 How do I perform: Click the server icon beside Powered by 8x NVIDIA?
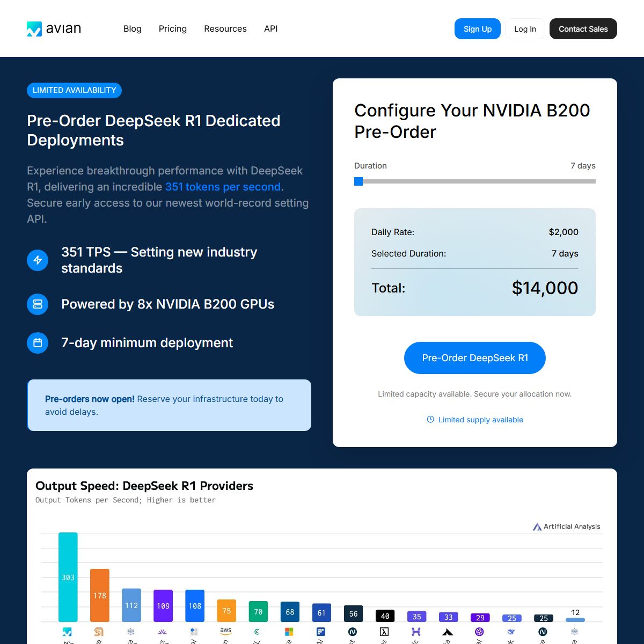click(x=38, y=304)
